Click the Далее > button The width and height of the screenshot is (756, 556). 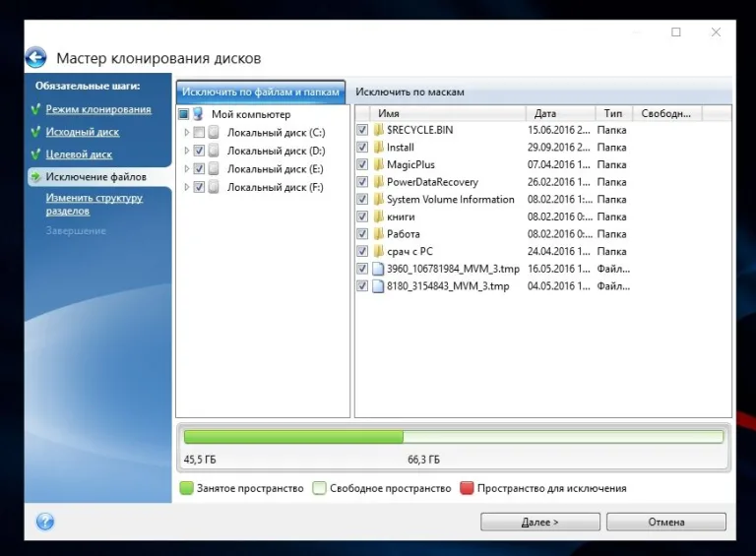click(x=540, y=522)
